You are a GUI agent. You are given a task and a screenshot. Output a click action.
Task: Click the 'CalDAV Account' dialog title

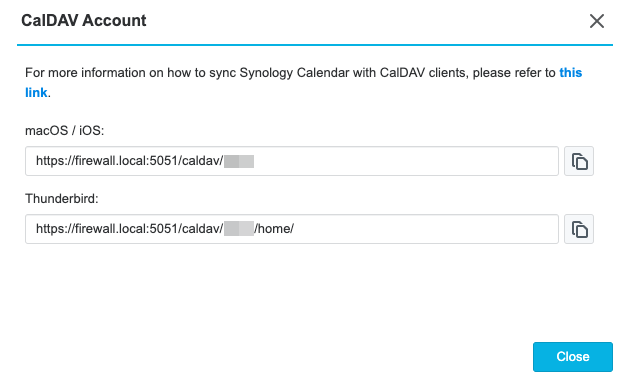[x=83, y=20]
